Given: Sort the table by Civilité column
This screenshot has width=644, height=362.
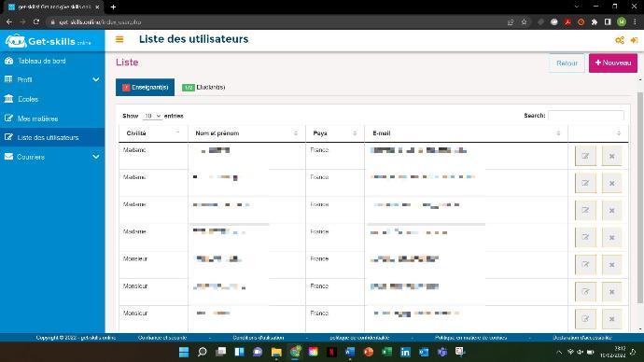Looking at the screenshot, I should 153,133.
